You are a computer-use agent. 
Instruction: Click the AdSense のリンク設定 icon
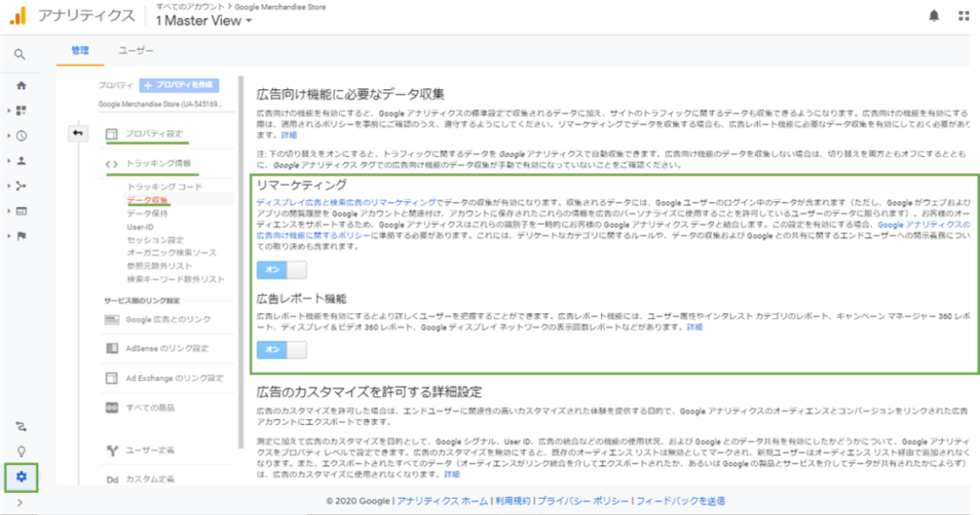click(x=112, y=348)
